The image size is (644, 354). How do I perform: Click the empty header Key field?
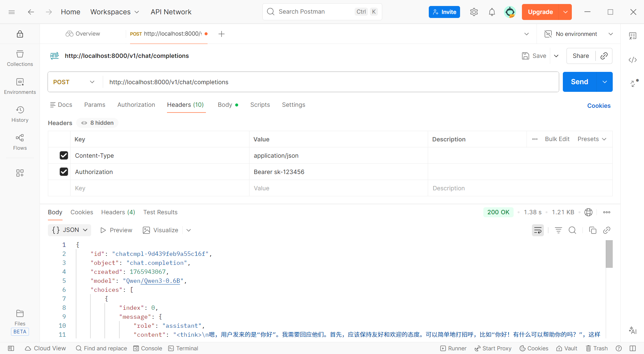pyautogui.click(x=160, y=188)
